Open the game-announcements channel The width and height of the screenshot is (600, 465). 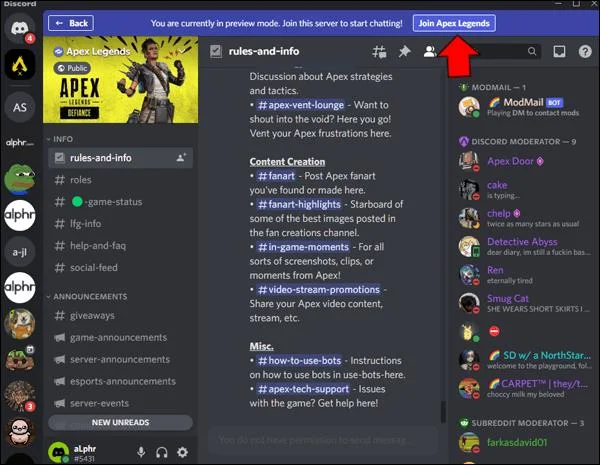pyautogui.click(x=120, y=338)
